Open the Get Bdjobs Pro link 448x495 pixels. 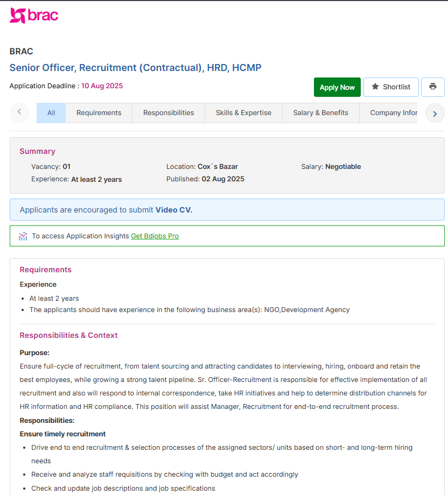(x=155, y=236)
